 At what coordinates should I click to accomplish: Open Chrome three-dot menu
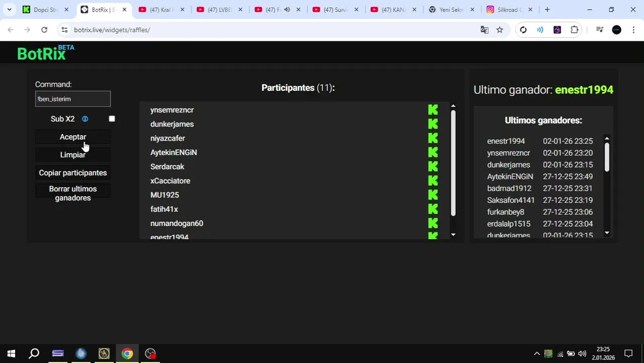pyautogui.click(x=633, y=30)
